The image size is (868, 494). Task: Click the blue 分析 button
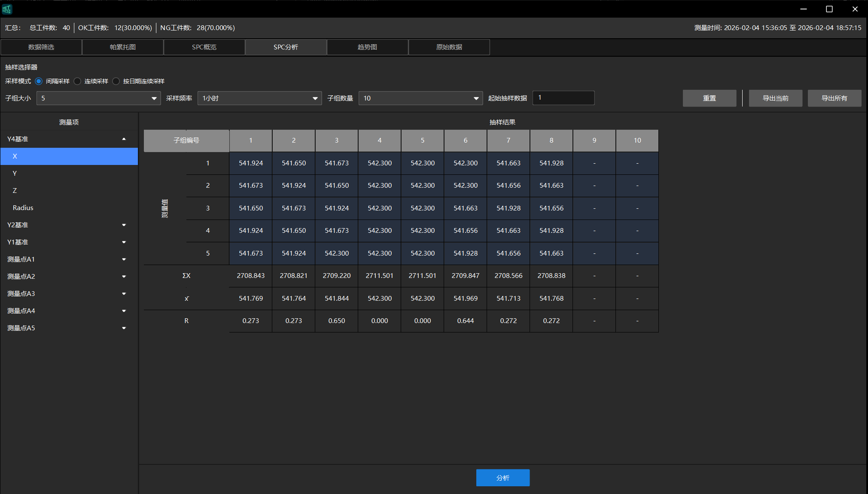pos(503,478)
